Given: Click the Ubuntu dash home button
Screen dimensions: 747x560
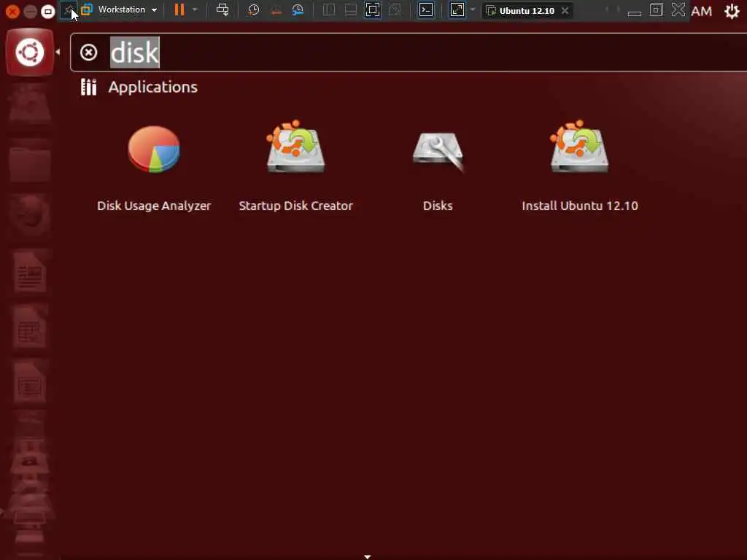Looking at the screenshot, I should click(x=29, y=52).
